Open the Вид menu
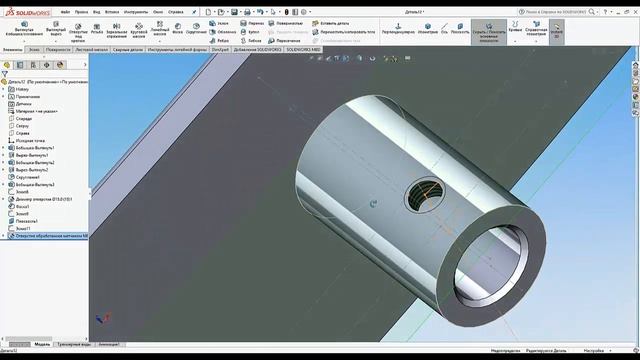This screenshot has height=360, width=640. click(x=97, y=12)
